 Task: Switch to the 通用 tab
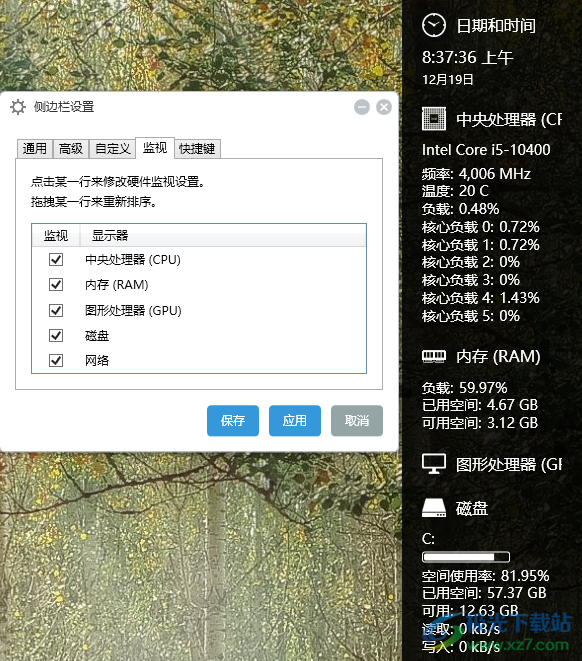[x=35, y=149]
